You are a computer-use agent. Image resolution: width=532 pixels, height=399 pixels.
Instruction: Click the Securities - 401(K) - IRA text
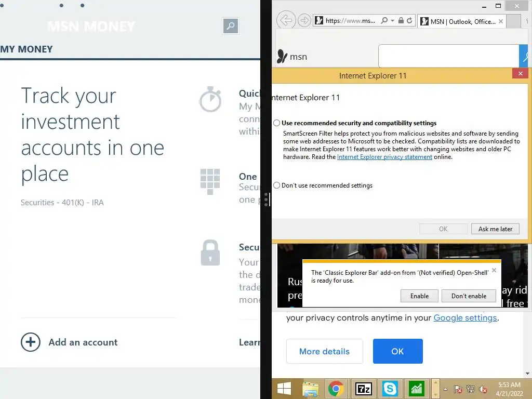pos(62,203)
